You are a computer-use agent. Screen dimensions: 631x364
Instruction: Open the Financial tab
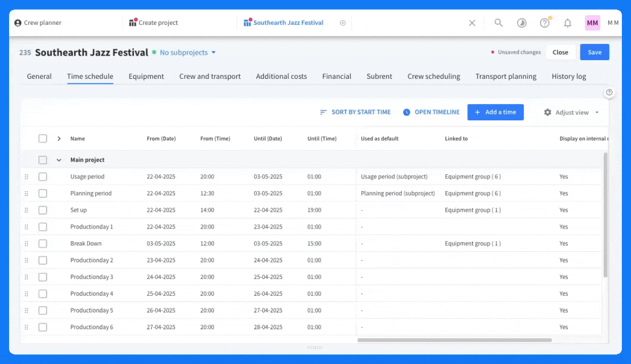click(x=337, y=76)
